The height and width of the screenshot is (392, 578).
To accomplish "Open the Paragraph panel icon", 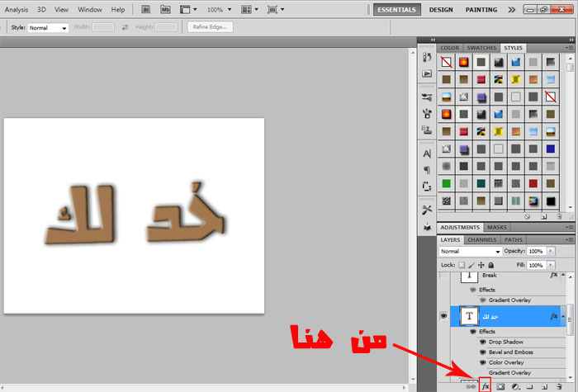I will pyautogui.click(x=427, y=169).
